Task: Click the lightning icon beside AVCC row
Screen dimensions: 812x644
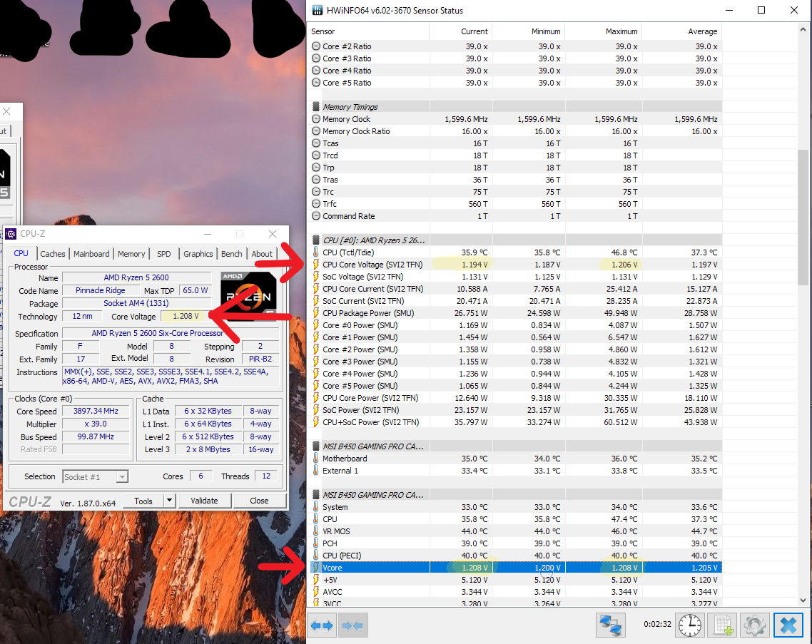Action: [x=316, y=592]
